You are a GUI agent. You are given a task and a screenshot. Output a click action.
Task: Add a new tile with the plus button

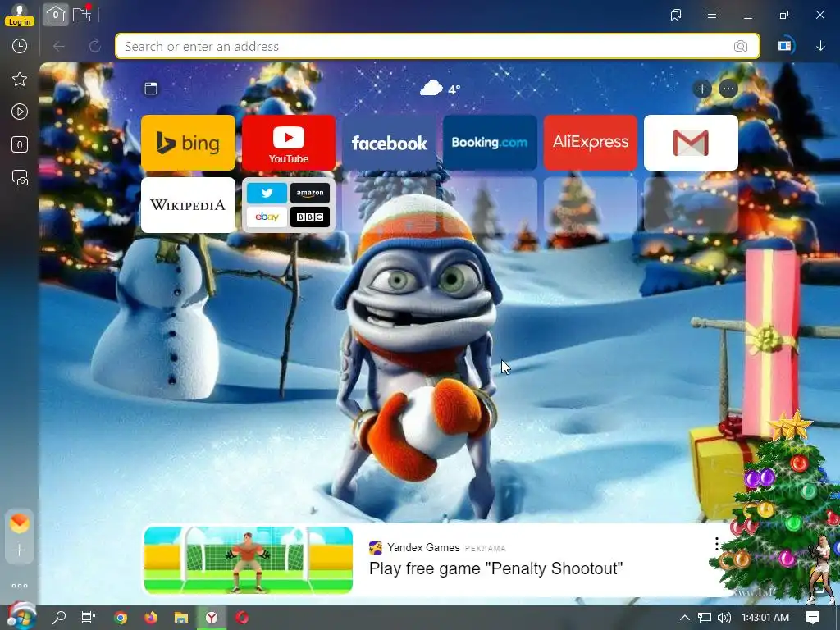pos(702,89)
